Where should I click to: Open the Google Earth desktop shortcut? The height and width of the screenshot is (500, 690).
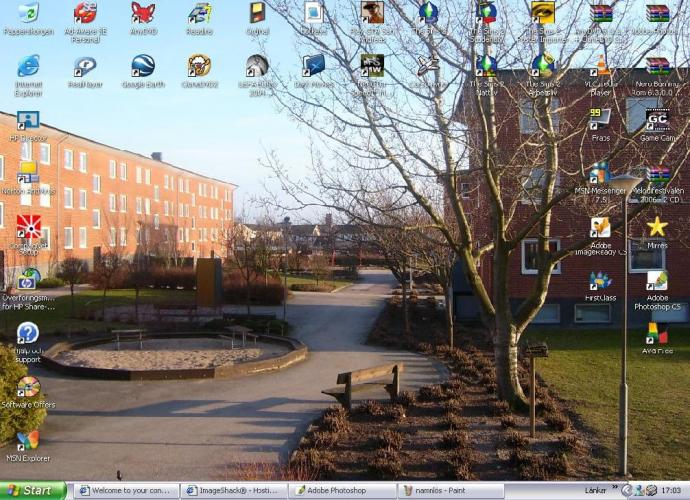pos(143,67)
